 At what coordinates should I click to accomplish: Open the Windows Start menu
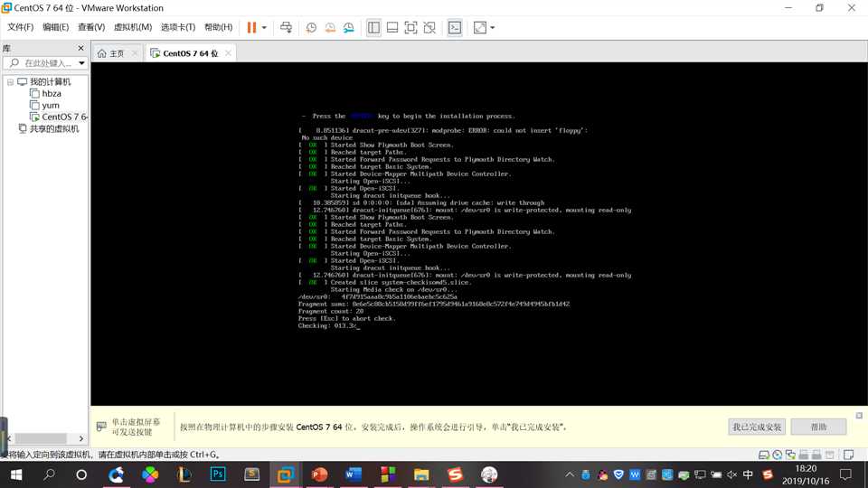tap(16, 474)
